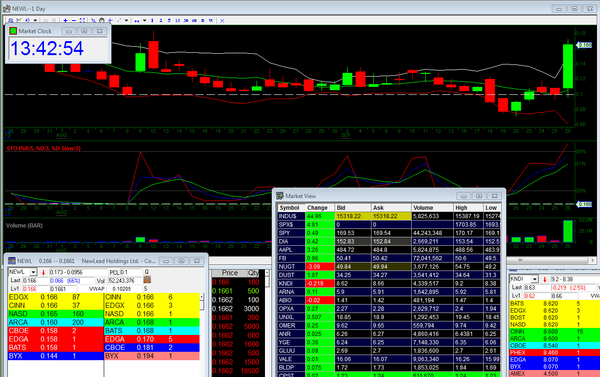Click the NEWL Level 2 window title icon
The width and height of the screenshot is (600, 377).
[12, 261]
